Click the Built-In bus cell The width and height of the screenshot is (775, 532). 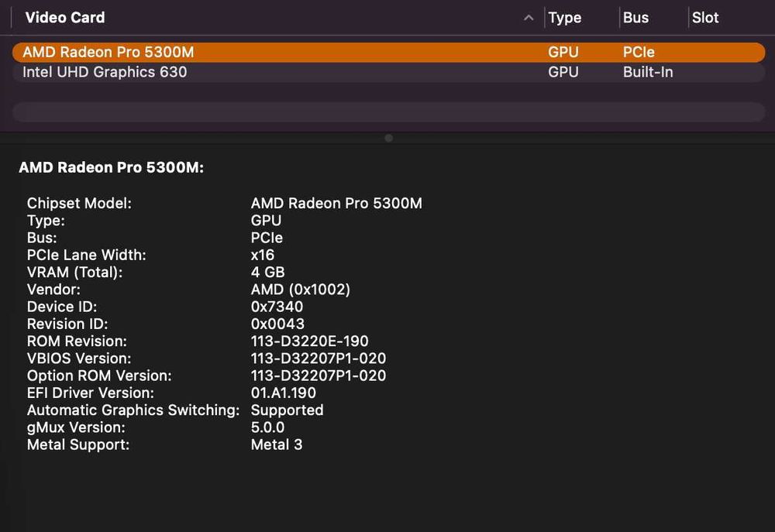648,72
